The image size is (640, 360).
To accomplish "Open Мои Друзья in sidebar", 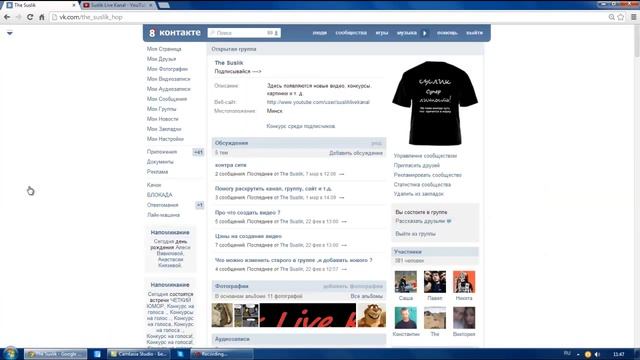I will tap(161, 59).
